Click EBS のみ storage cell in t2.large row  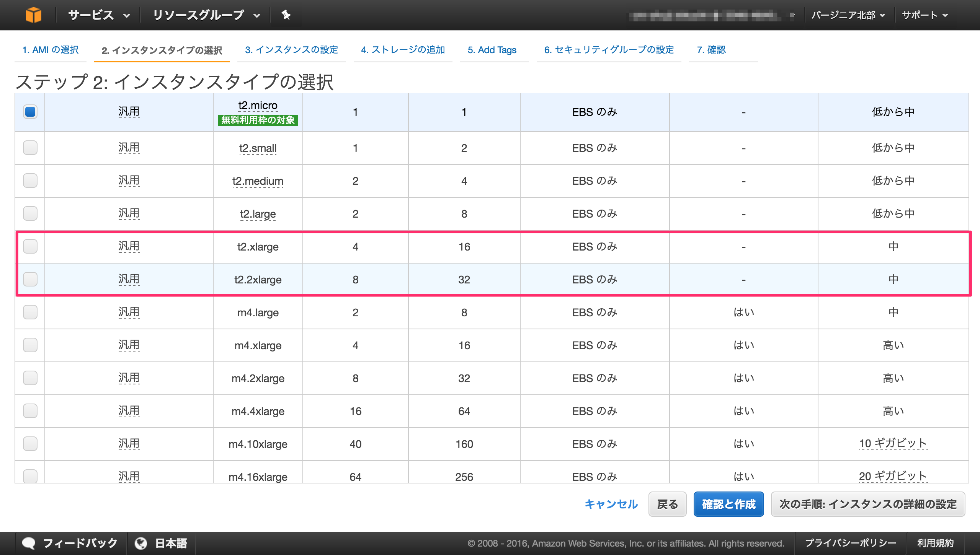(595, 214)
